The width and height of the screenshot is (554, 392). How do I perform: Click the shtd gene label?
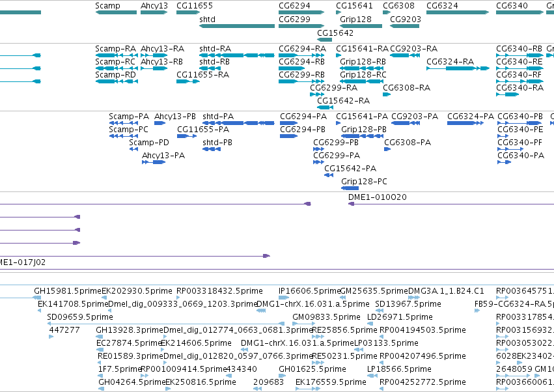coord(208,20)
